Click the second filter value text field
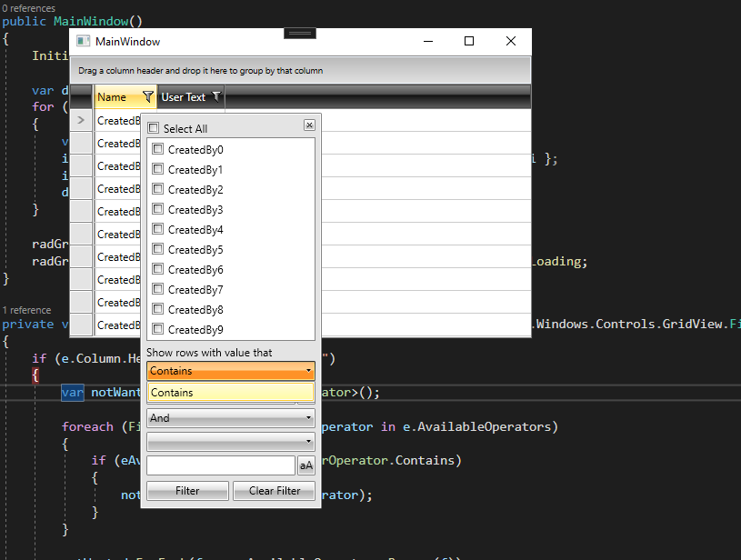The height and width of the screenshot is (560, 741). coord(220,465)
